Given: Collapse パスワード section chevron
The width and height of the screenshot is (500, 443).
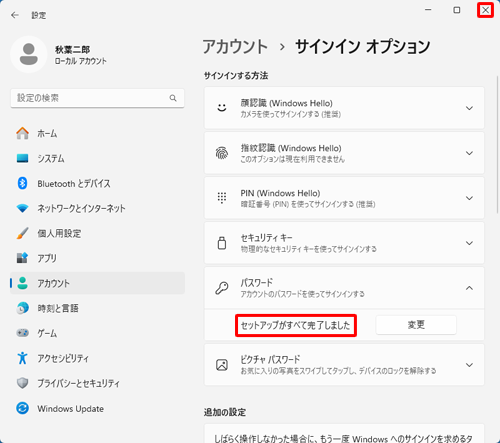Looking at the screenshot, I should click(469, 288).
